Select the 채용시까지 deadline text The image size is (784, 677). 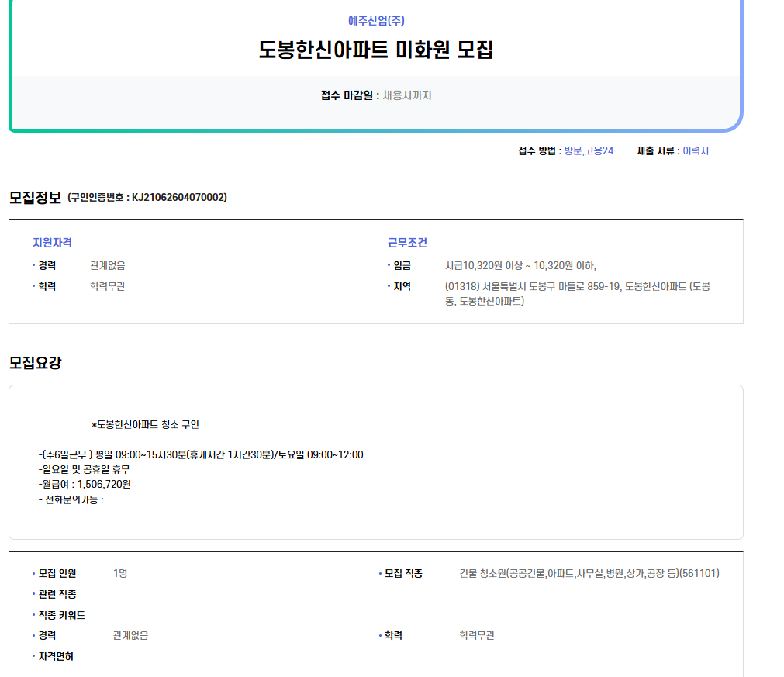406,95
